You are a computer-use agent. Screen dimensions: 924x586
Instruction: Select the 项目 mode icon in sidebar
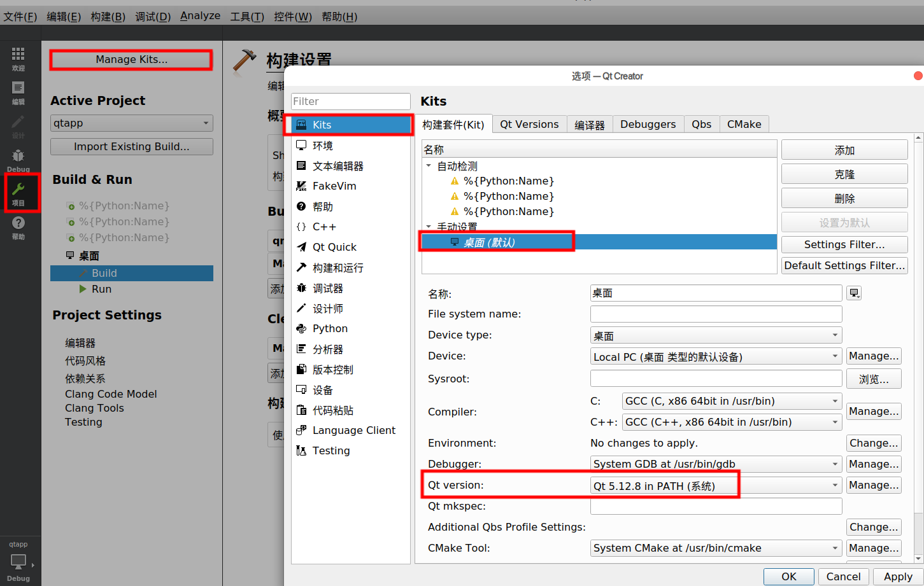point(21,193)
